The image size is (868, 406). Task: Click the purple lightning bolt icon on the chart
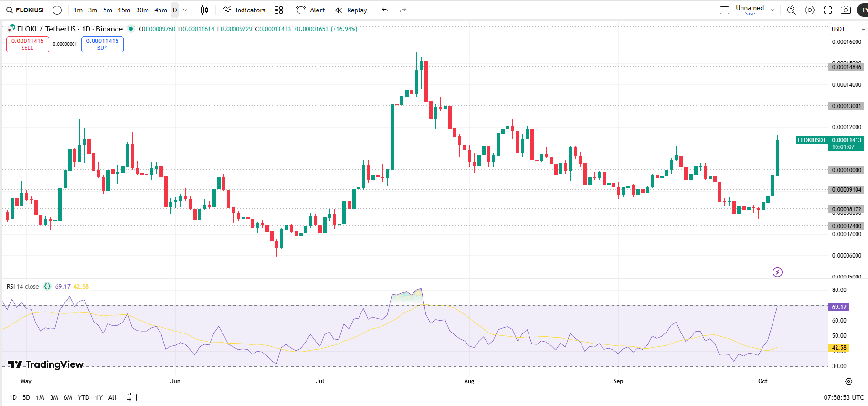tap(777, 272)
